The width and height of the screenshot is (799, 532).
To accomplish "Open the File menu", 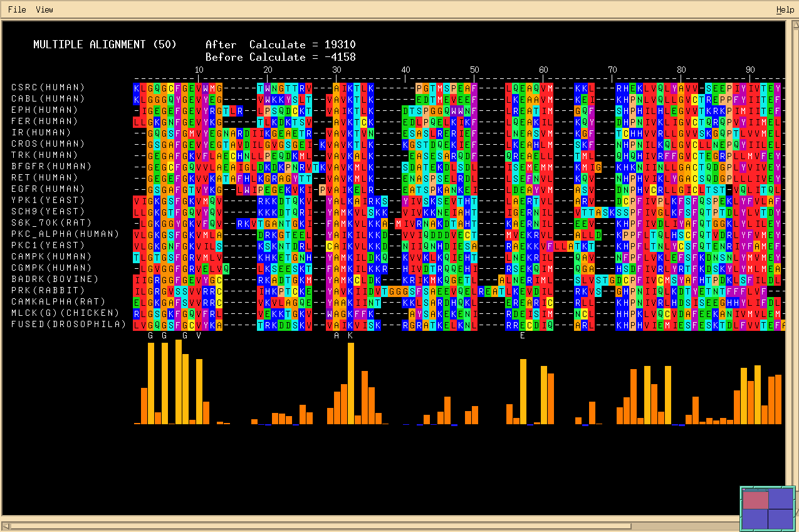I will [x=17, y=9].
